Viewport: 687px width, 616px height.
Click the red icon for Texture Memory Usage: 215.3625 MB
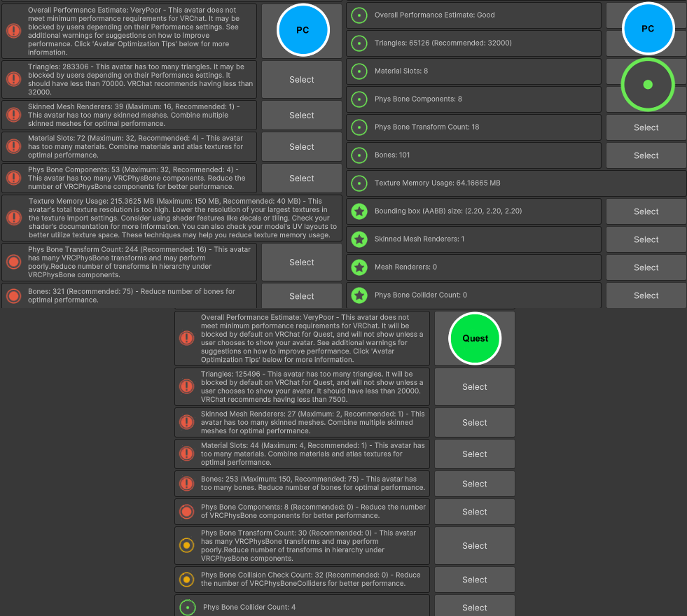[14, 218]
